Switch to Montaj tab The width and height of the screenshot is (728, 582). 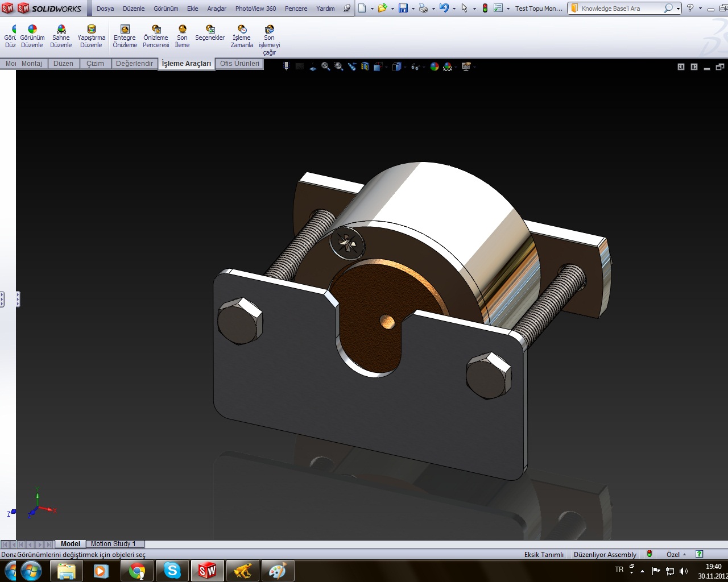[x=32, y=64]
